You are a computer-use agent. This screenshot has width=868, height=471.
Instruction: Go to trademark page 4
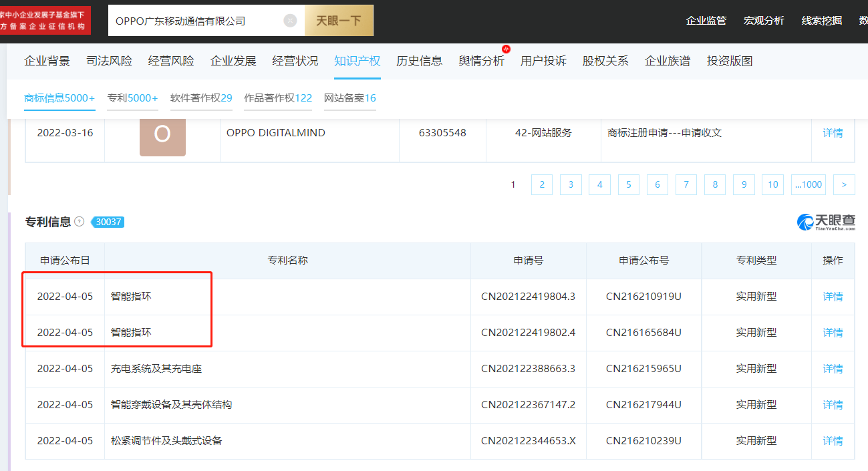(599, 184)
